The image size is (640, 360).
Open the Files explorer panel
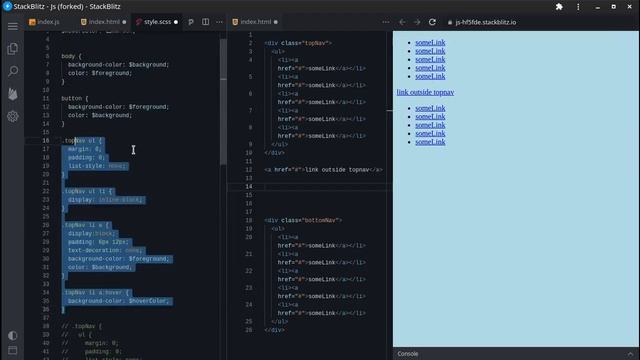[x=13, y=49]
